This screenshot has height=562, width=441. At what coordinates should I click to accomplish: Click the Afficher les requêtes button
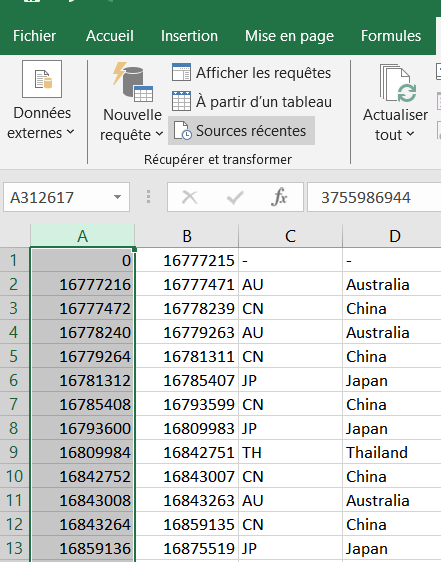point(252,73)
